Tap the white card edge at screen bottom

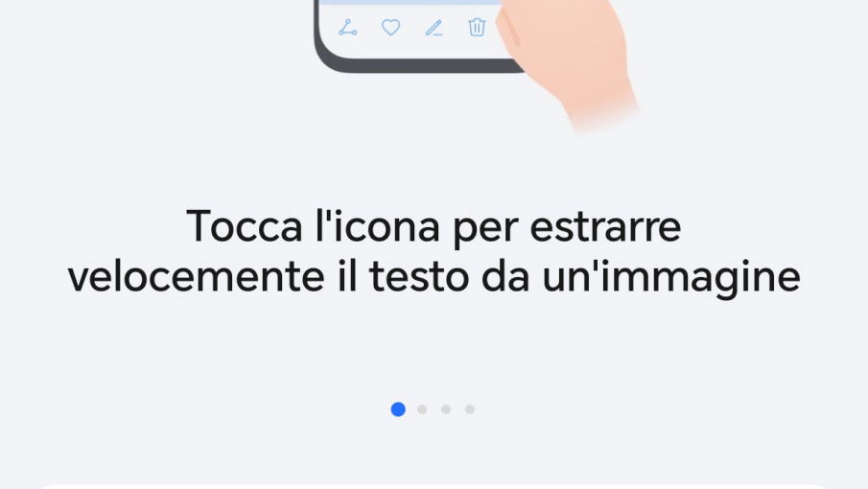(434, 486)
